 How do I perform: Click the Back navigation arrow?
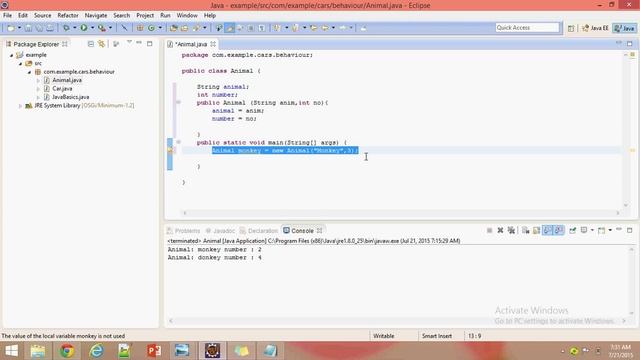[325, 28]
